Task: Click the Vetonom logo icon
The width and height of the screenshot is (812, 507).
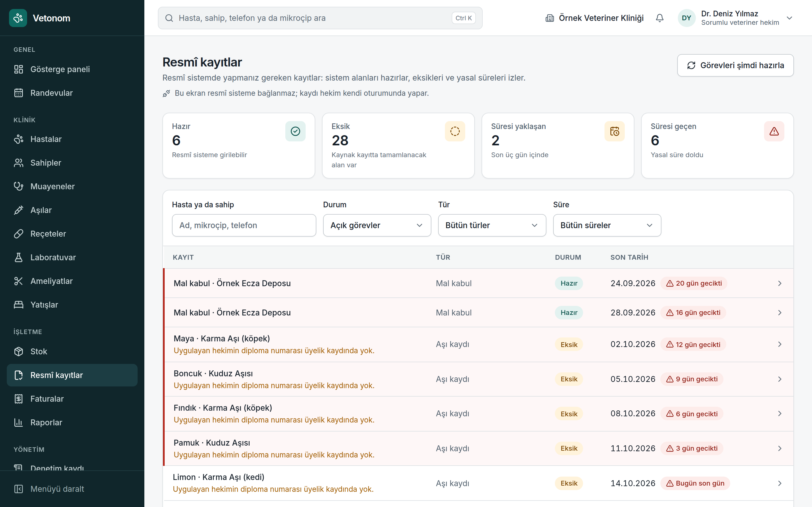Action: 18,18
